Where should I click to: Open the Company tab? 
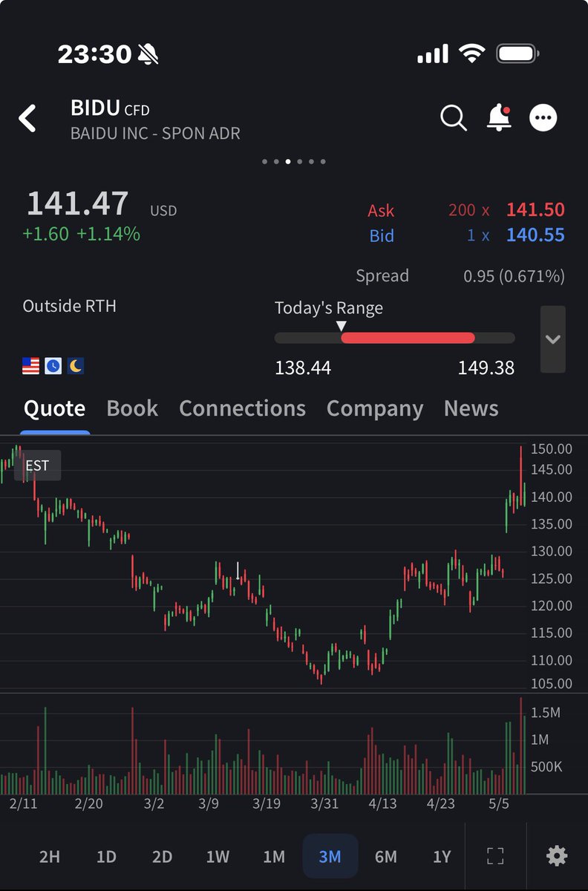tap(375, 408)
